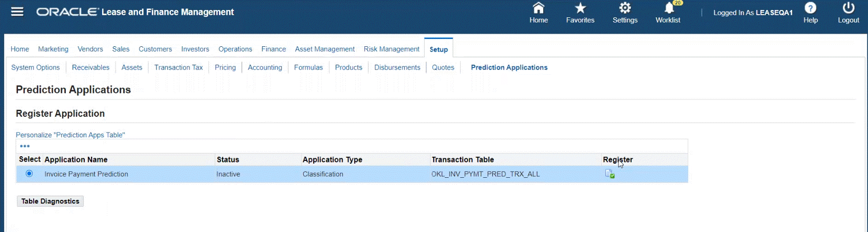Click the Logged In As LEASEQA1 text
Image resolution: width=868 pixels, height=232 pixels.
tap(753, 13)
